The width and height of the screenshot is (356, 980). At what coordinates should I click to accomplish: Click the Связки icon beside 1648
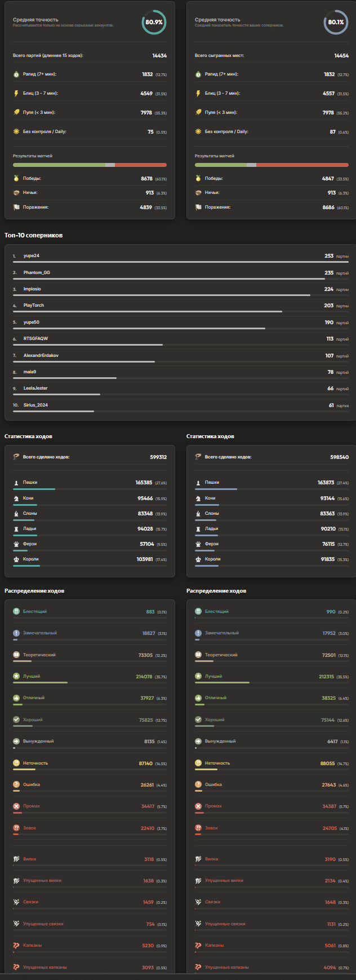[x=198, y=902]
